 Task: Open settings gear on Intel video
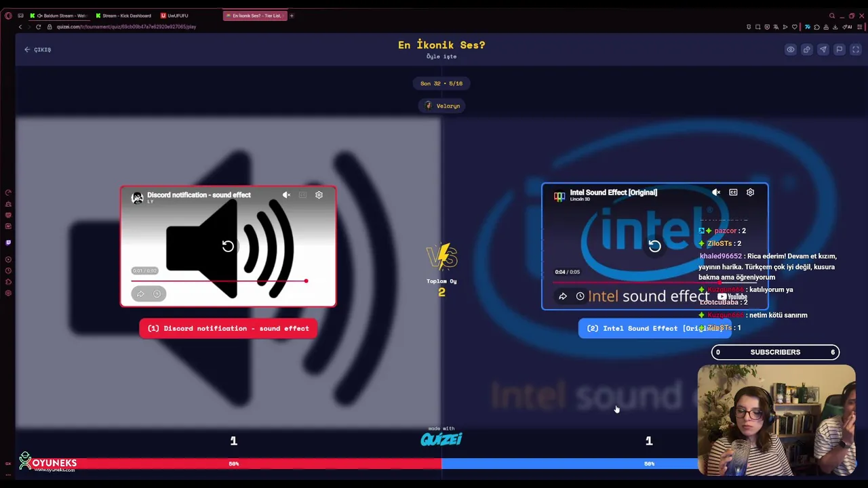[x=750, y=192]
